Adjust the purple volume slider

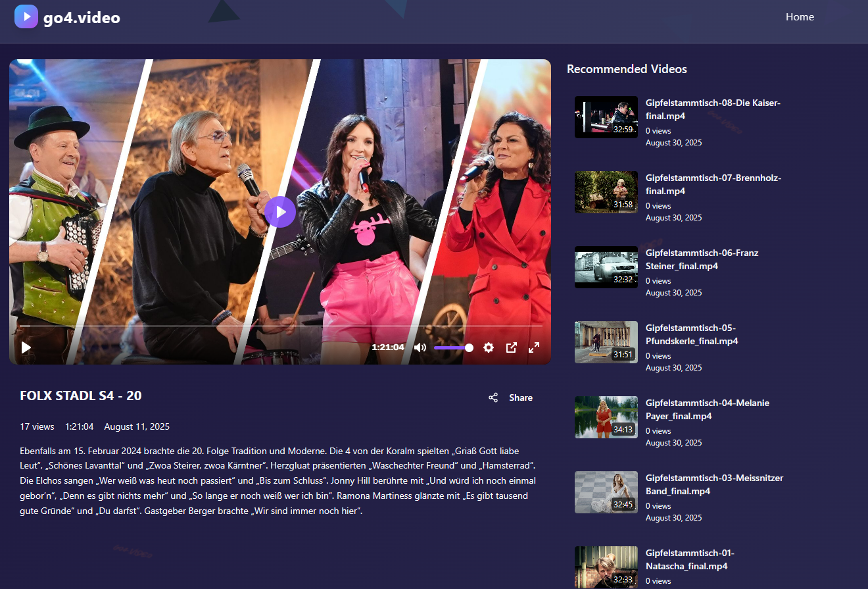point(453,347)
